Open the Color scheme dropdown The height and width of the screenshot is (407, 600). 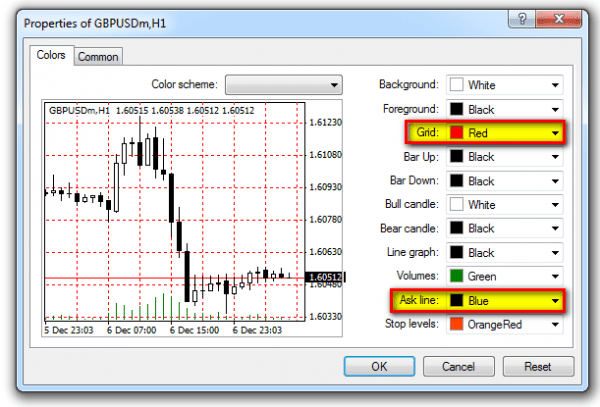(x=284, y=85)
